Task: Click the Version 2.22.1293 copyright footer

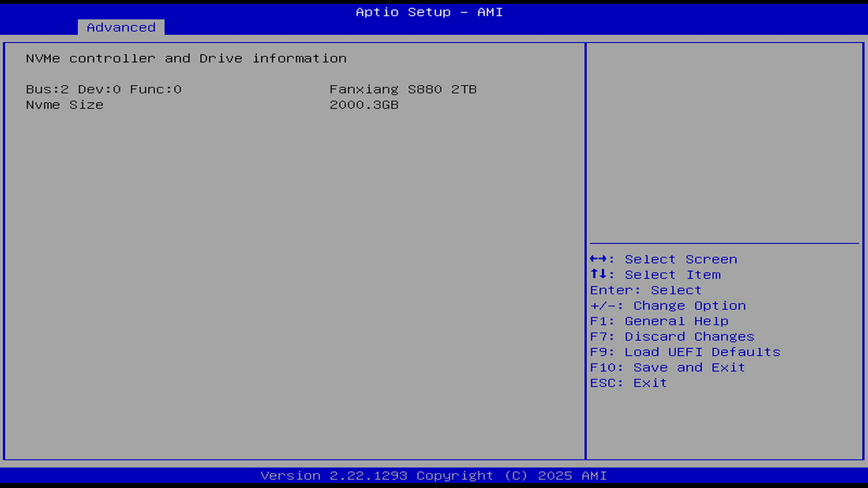Action: (433, 476)
